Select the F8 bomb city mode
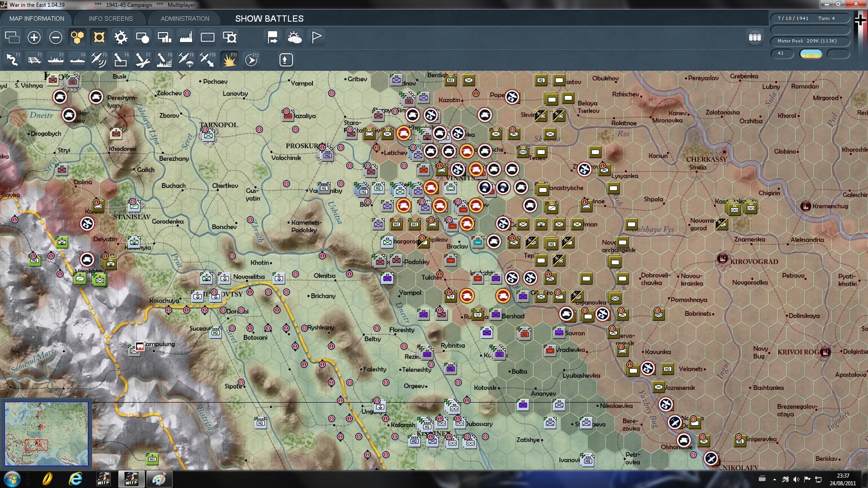Screen dimensions: 868x488 [164, 60]
